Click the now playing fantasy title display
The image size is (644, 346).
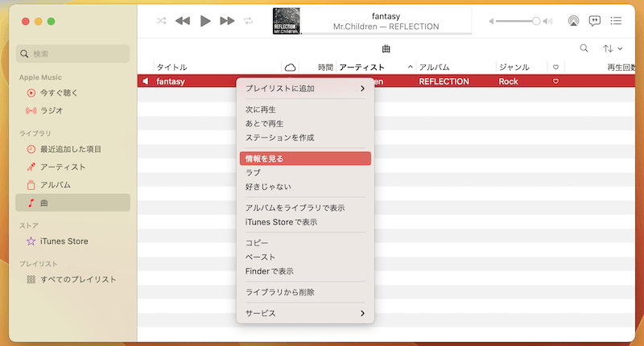(386, 16)
